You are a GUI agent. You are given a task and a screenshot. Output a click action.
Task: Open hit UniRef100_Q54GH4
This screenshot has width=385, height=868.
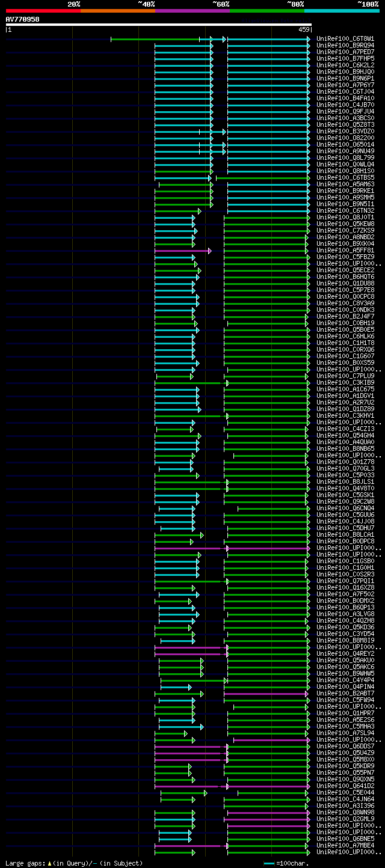[345, 435]
